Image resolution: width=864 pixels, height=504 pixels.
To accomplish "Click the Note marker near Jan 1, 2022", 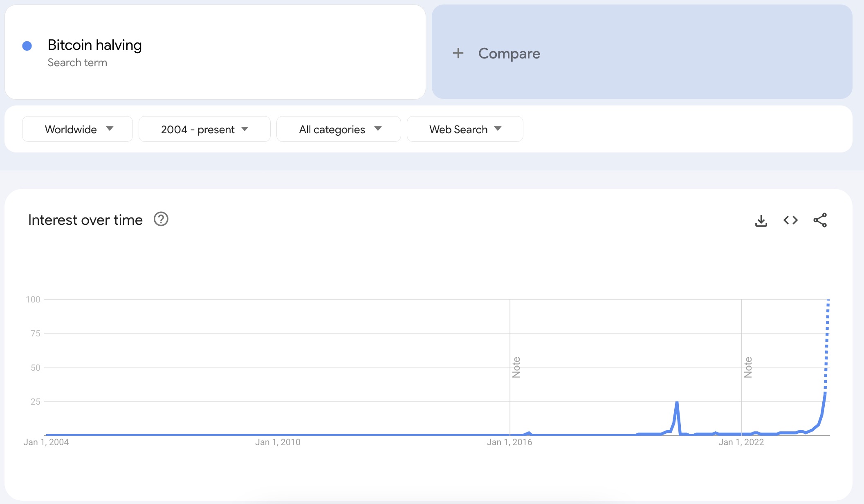I will 748,367.
